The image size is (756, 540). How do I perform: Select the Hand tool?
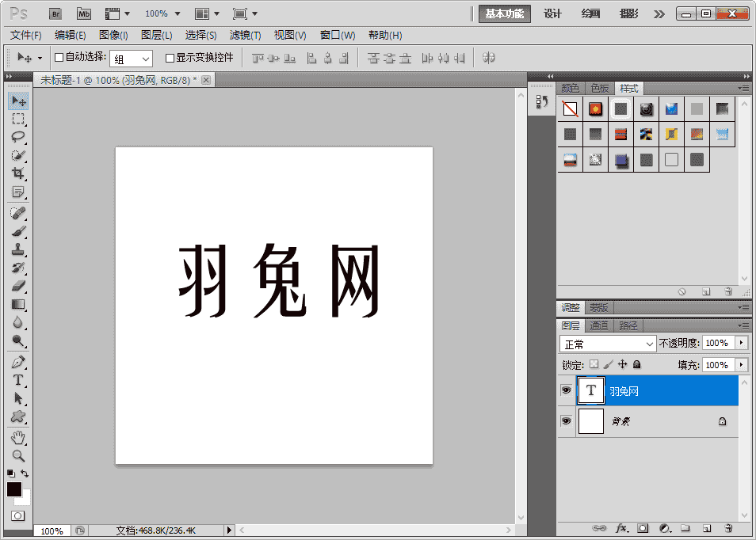coord(17,437)
